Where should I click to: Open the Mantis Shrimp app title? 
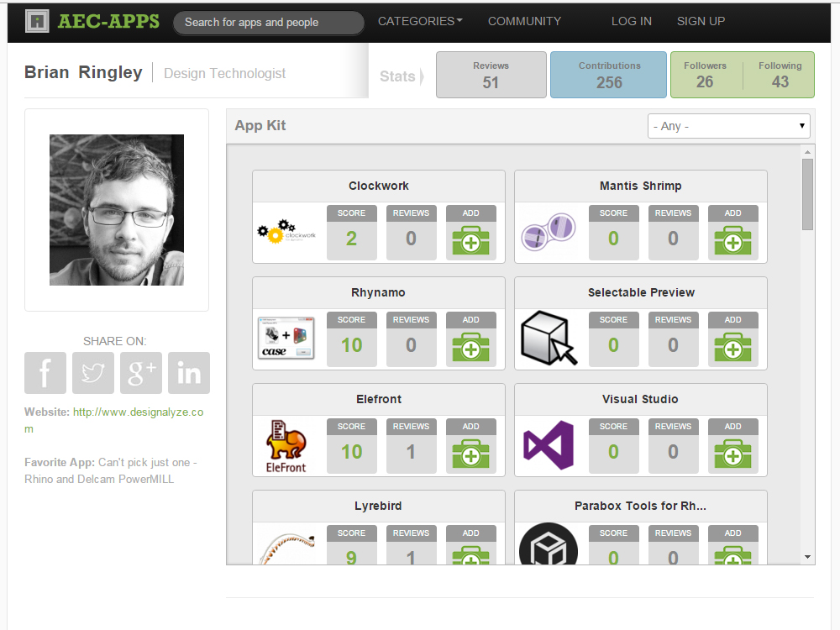coord(641,186)
